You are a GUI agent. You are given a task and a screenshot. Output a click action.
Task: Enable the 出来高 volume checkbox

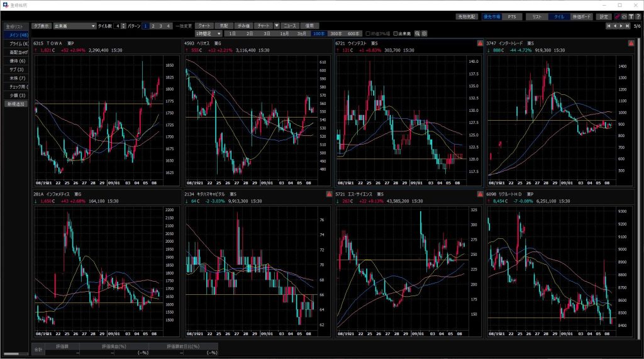click(396, 33)
